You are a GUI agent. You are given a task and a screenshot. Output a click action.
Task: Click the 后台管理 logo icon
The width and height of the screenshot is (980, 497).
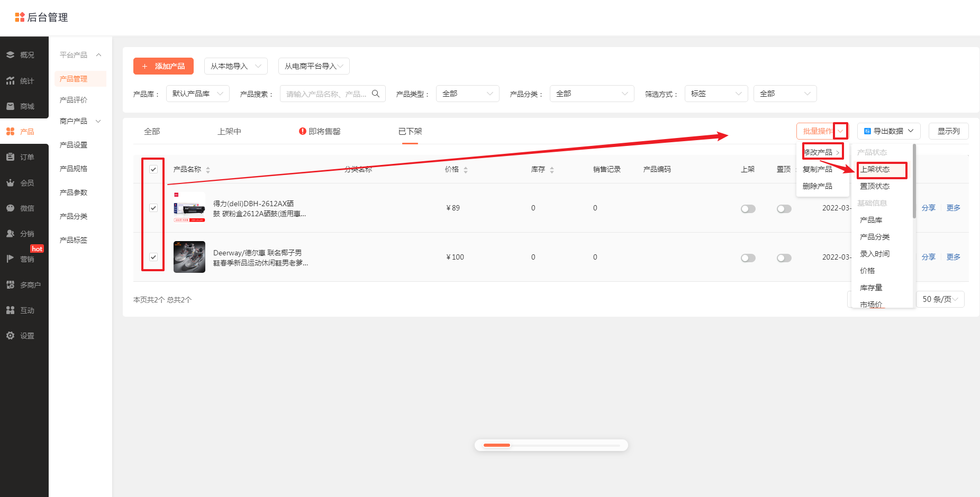coord(20,17)
